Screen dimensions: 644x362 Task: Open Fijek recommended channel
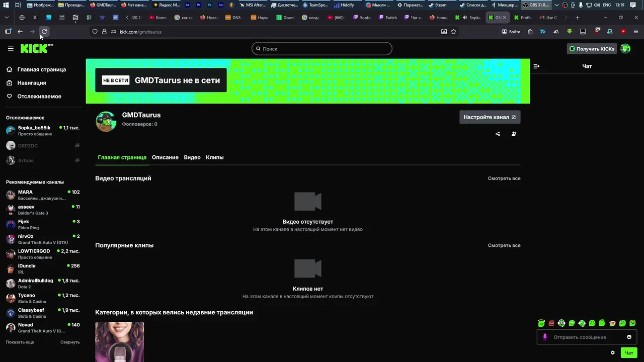(x=43, y=224)
